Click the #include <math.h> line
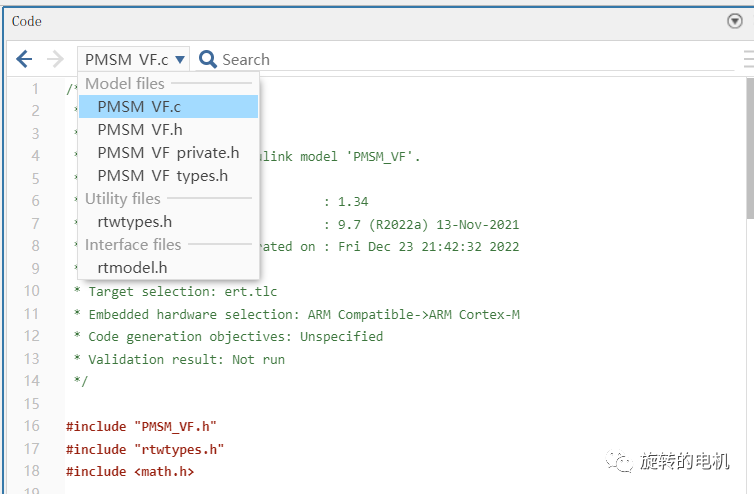 (130, 471)
